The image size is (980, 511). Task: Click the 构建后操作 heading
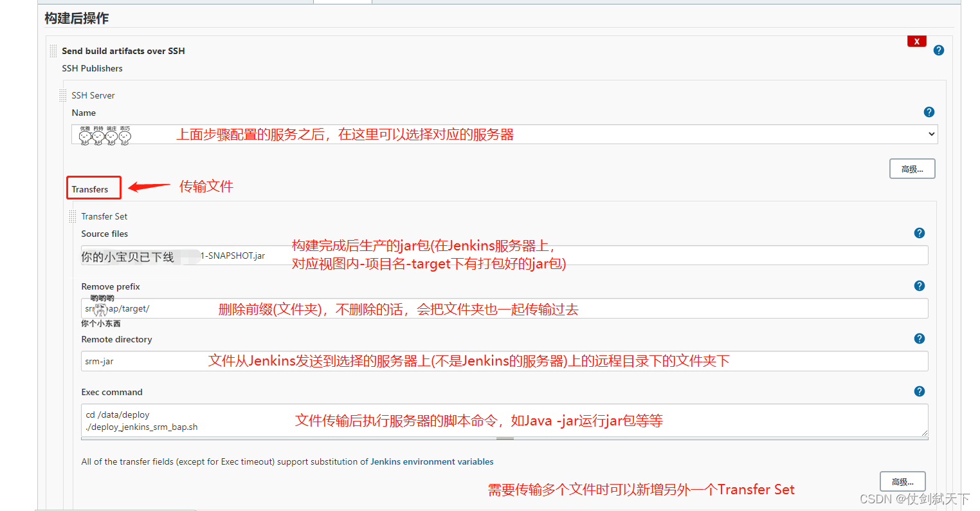(x=77, y=18)
